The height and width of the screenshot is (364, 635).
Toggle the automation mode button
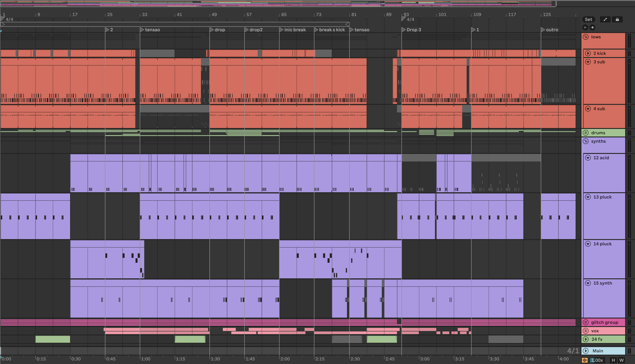[605, 19]
